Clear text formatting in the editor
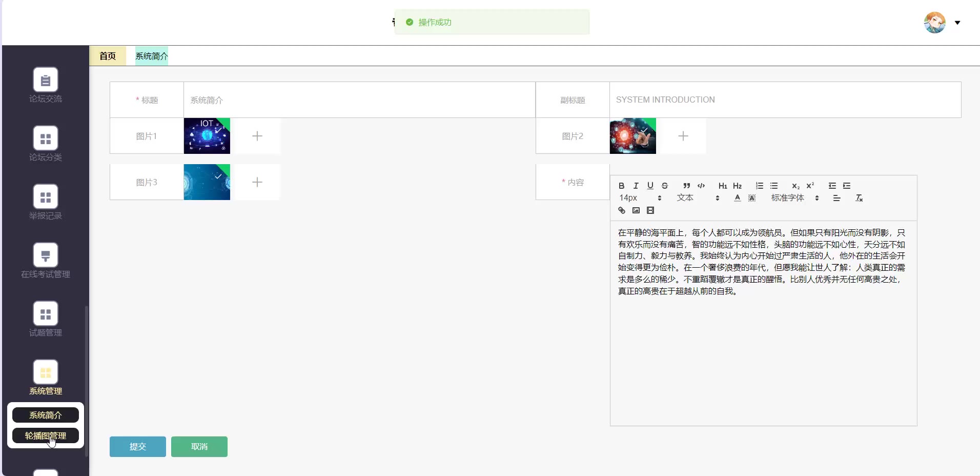Image resolution: width=980 pixels, height=476 pixels. click(859, 198)
